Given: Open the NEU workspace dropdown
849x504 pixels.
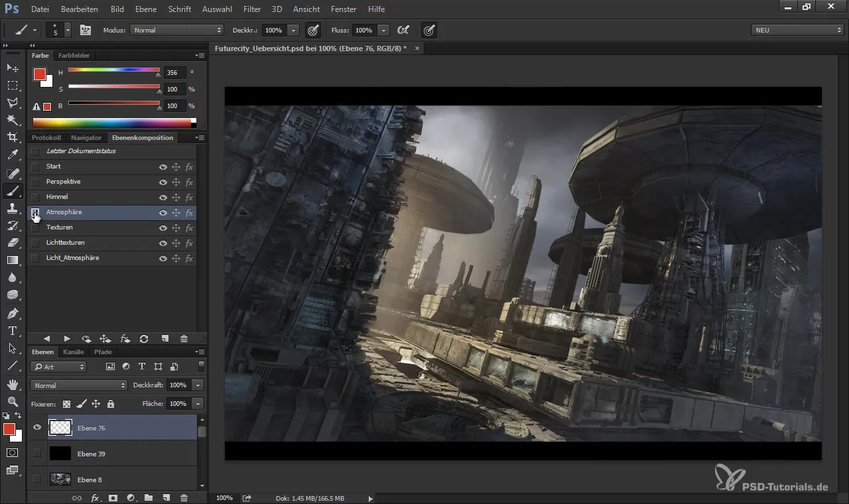Looking at the screenshot, I should 797,30.
